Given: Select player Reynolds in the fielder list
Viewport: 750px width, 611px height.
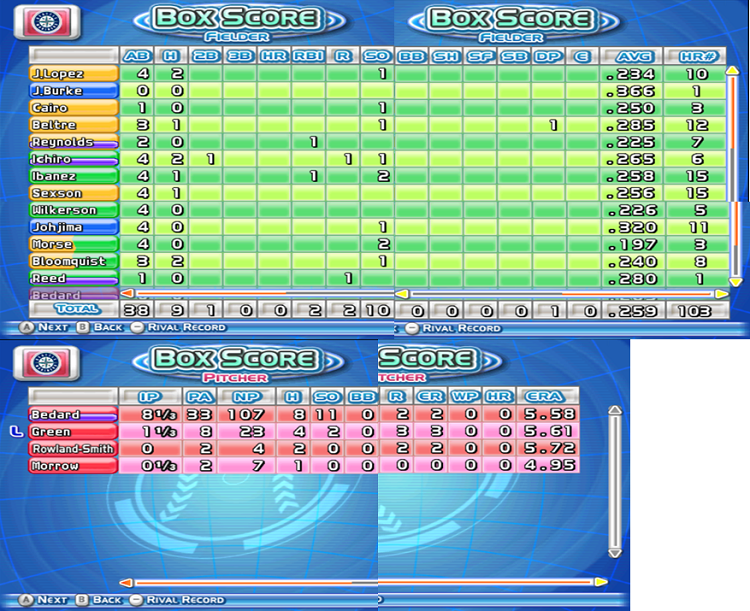Looking at the screenshot, I should [74, 142].
